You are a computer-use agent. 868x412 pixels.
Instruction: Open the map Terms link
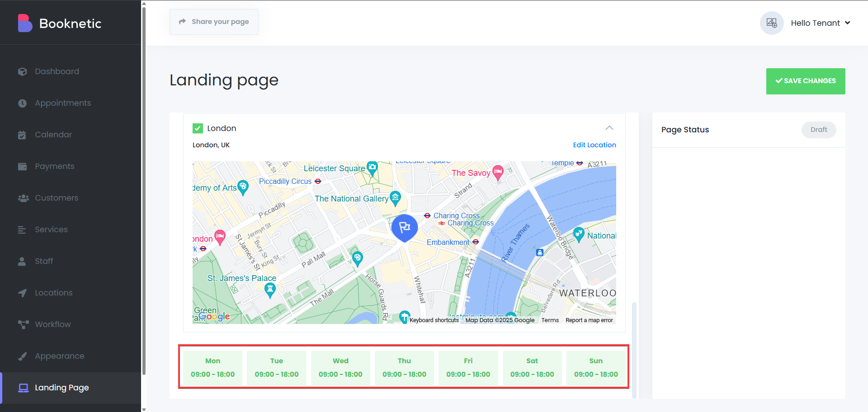[x=550, y=320]
